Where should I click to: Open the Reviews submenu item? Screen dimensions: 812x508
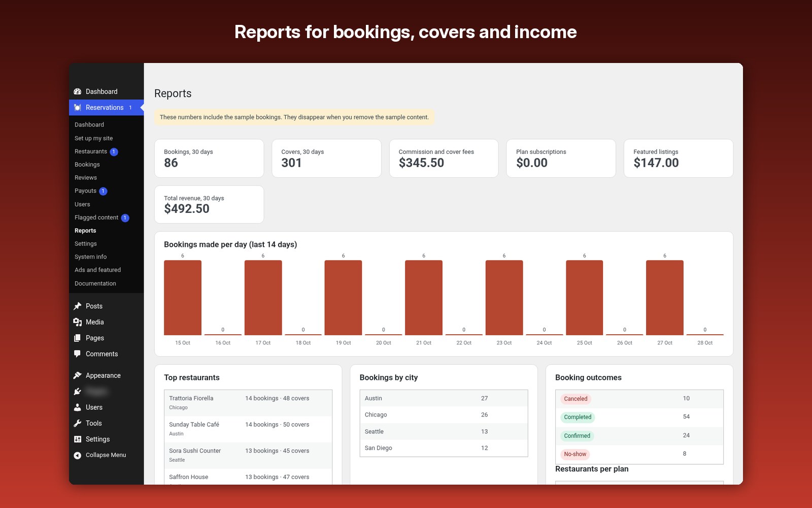(86, 178)
